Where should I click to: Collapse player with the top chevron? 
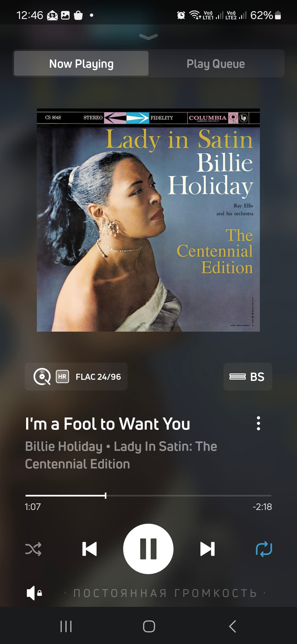148,37
